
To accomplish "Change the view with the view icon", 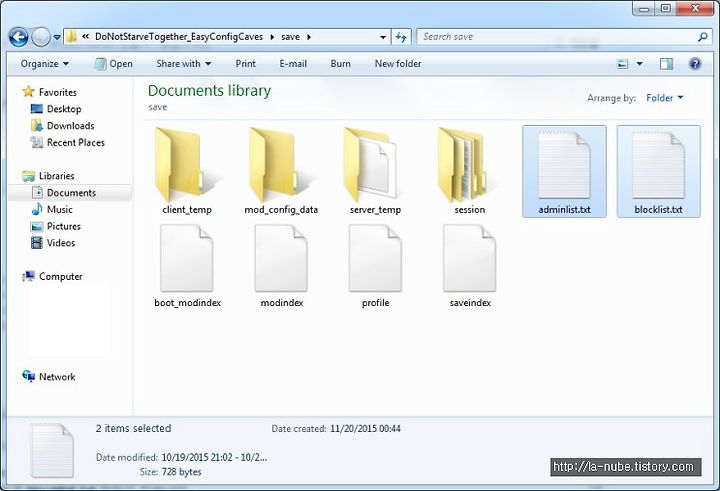I will [622, 64].
